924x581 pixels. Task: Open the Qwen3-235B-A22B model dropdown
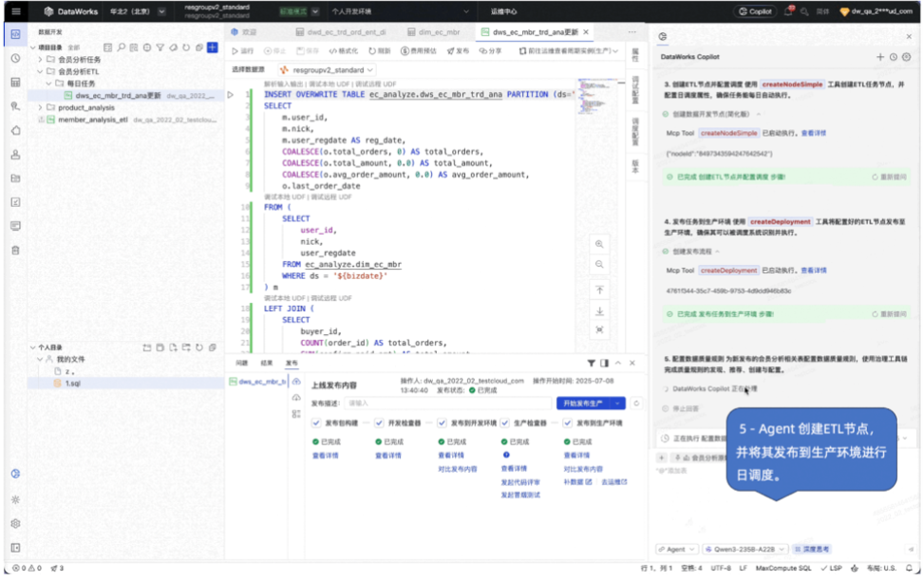point(745,549)
